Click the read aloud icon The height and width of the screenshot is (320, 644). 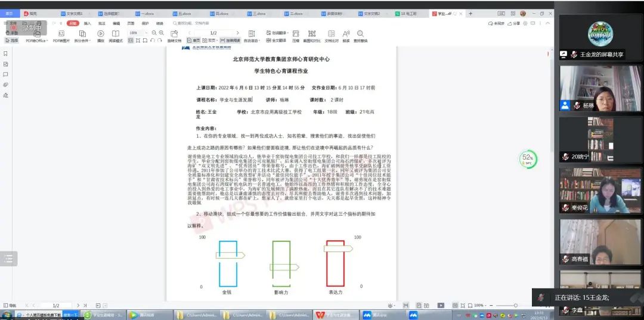[346, 33]
